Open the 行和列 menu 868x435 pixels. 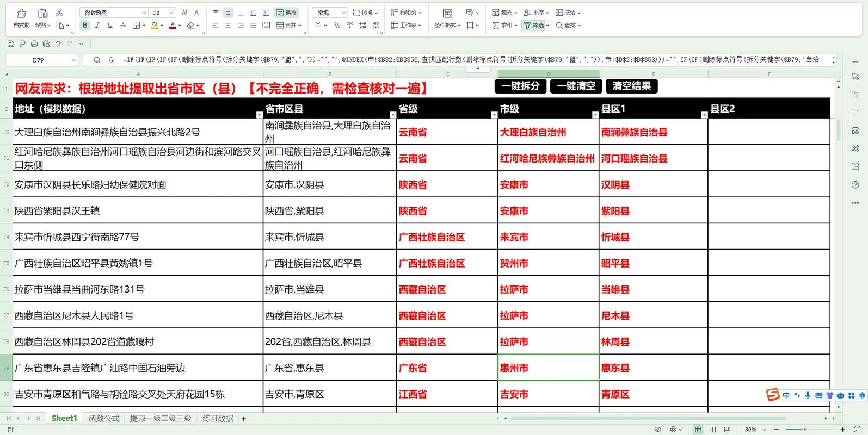406,13
